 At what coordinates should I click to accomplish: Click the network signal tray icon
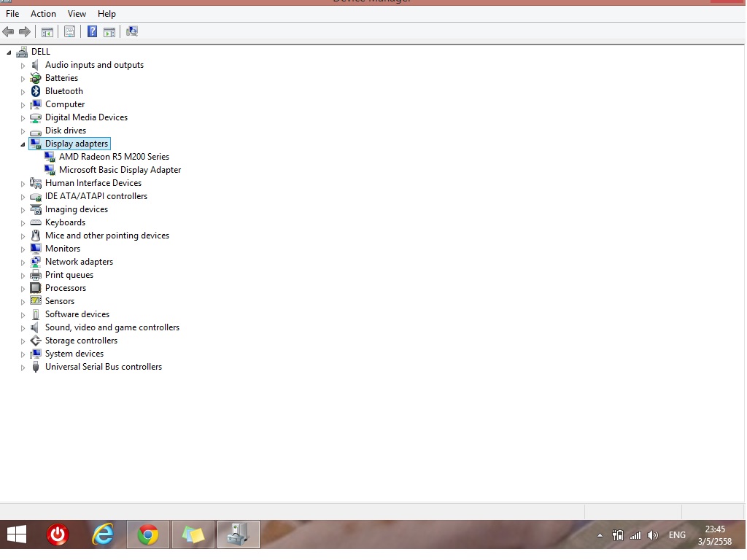pyautogui.click(x=635, y=536)
